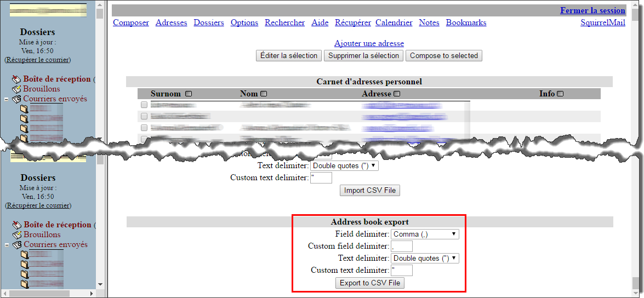The width and height of the screenshot is (644, 298).
Task: Go to the Calendrier menu link
Action: (x=394, y=22)
